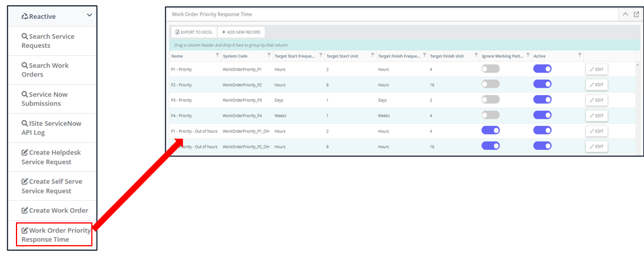Edit the WorkOrderPriority_P2_OH record

pos(596,147)
